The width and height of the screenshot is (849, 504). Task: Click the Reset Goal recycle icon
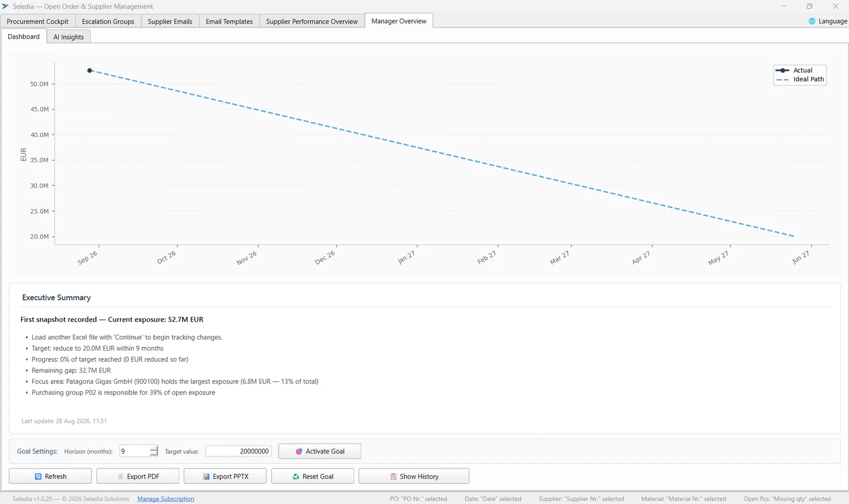[296, 476]
